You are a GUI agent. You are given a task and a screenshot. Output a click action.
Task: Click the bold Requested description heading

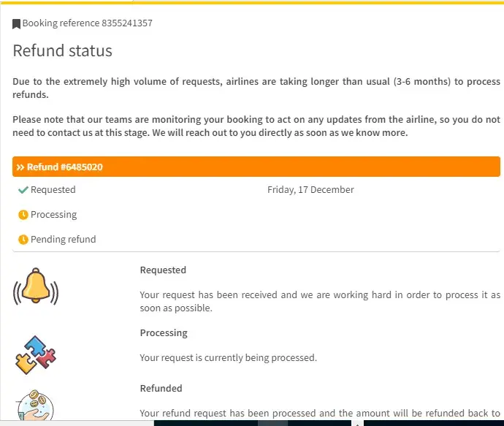[x=163, y=270]
